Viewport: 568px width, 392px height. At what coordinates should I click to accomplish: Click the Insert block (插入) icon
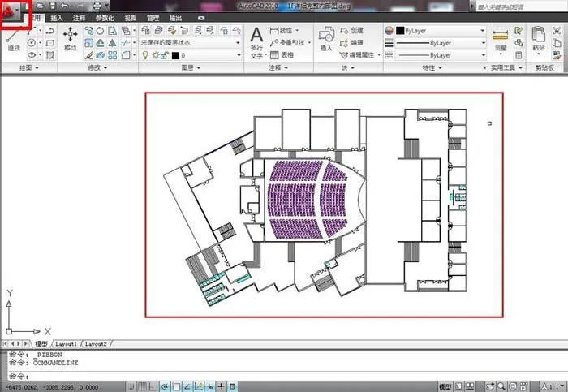[326, 39]
